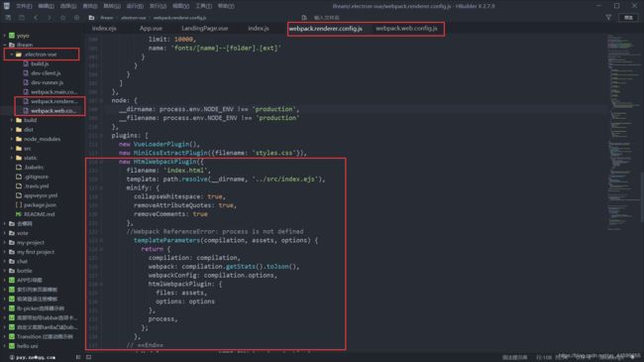Switch to the index.ejs tab
644x362 pixels.
point(104,29)
